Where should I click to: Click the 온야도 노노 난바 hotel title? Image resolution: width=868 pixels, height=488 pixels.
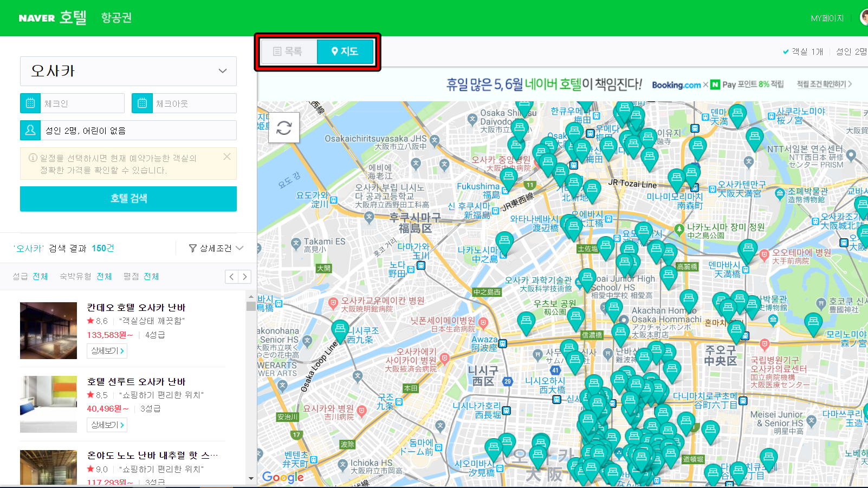coord(152,456)
